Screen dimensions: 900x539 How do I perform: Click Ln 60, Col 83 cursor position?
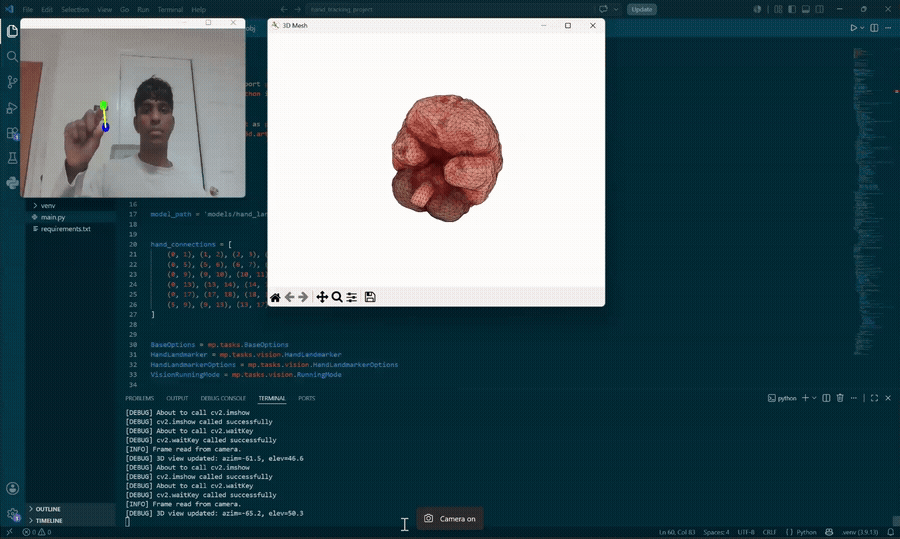pos(677,532)
